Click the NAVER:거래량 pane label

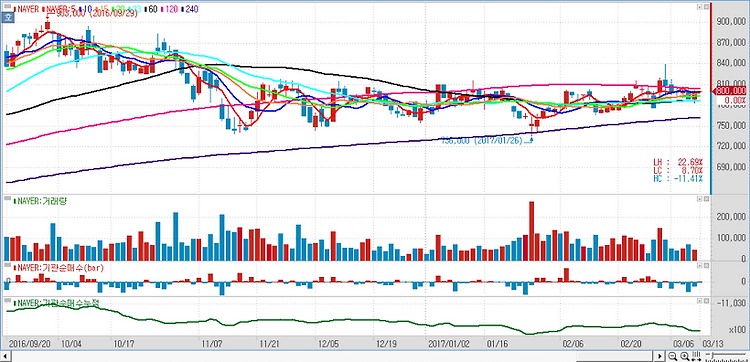[x=39, y=201]
